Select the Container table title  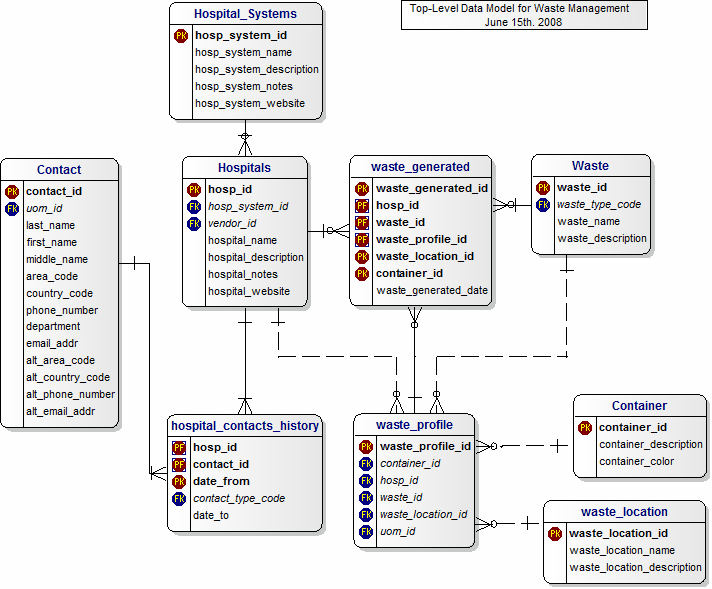(x=639, y=406)
